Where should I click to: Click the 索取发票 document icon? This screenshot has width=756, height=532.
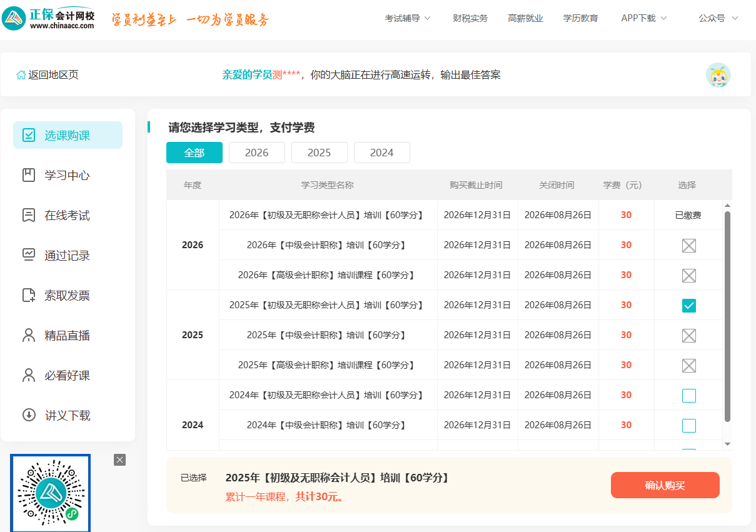click(29, 295)
